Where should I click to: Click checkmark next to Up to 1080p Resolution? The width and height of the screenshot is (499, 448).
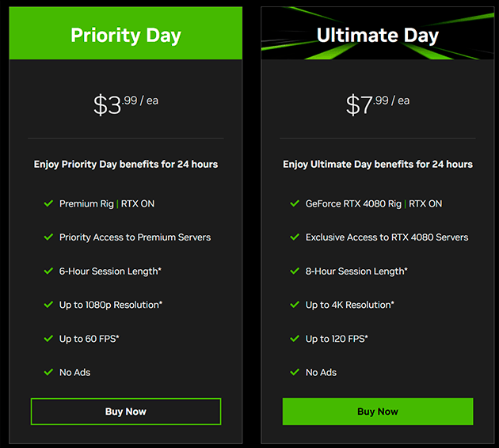(48, 305)
